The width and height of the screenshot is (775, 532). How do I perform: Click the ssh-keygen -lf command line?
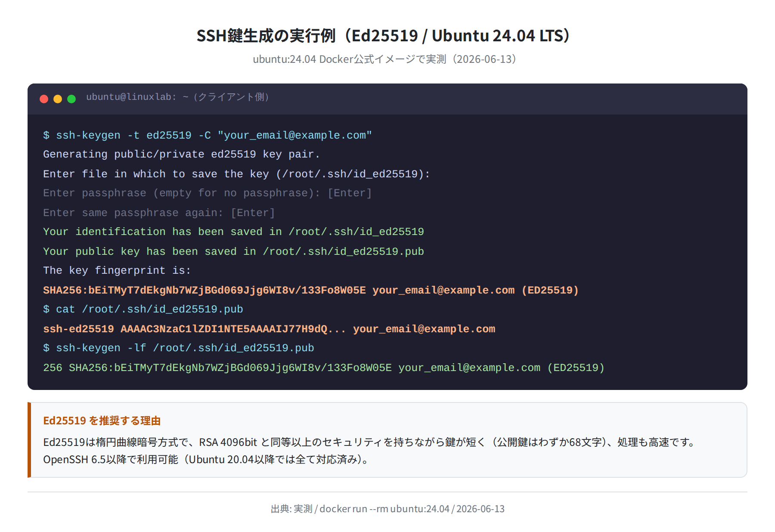pos(179,348)
